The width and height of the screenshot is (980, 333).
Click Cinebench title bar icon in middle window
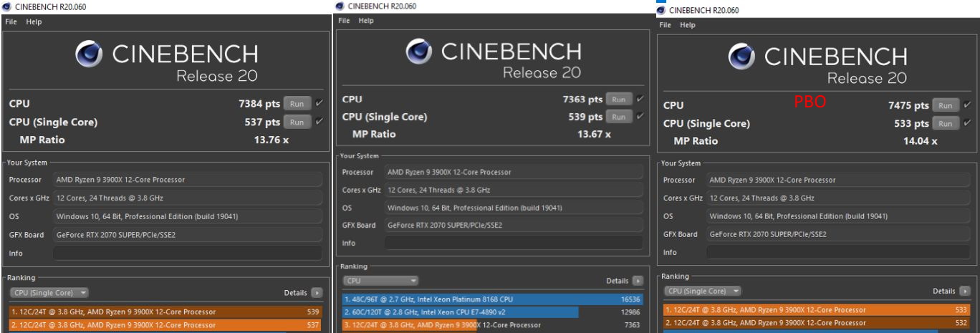[x=340, y=6]
